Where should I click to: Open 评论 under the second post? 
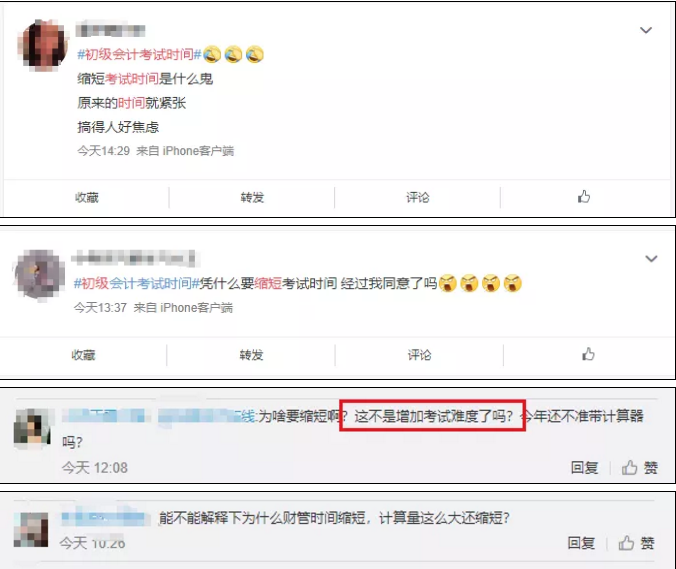(x=419, y=355)
